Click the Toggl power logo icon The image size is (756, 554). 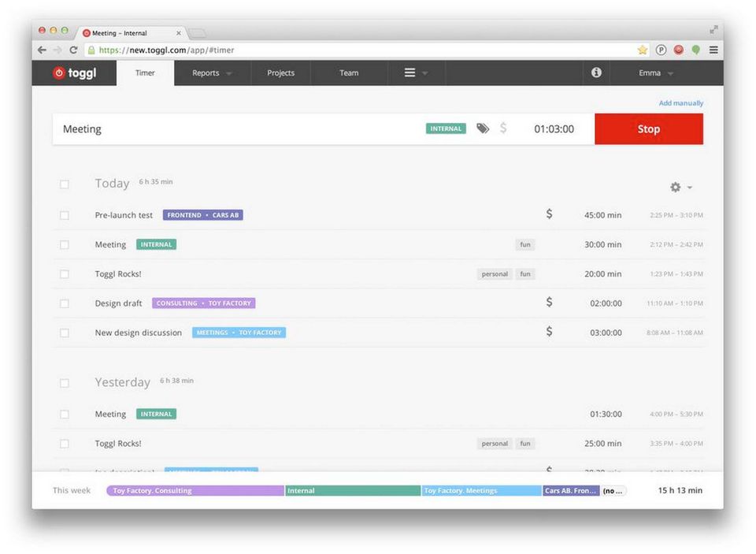59,73
